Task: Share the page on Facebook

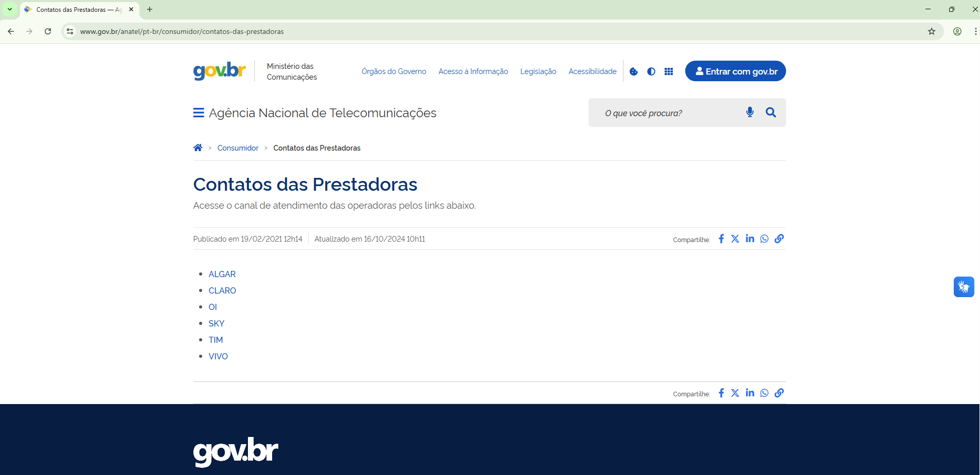Action: coord(721,239)
